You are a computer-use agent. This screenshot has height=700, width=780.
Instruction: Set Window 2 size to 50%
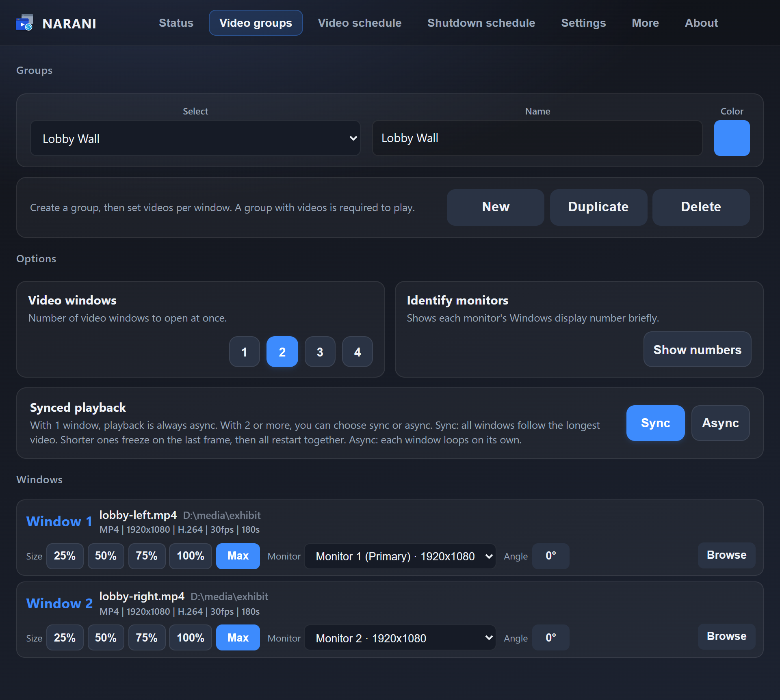(106, 637)
